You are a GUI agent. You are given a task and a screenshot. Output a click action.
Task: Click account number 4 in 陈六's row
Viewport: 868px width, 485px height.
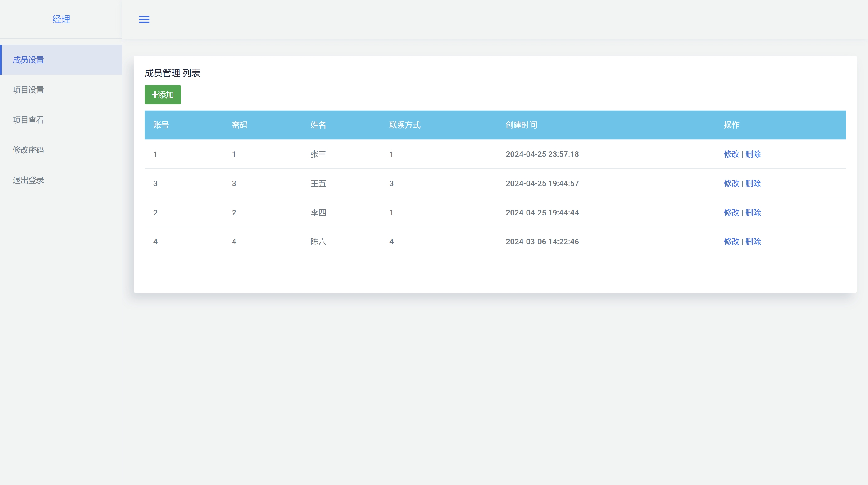tap(155, 242)
